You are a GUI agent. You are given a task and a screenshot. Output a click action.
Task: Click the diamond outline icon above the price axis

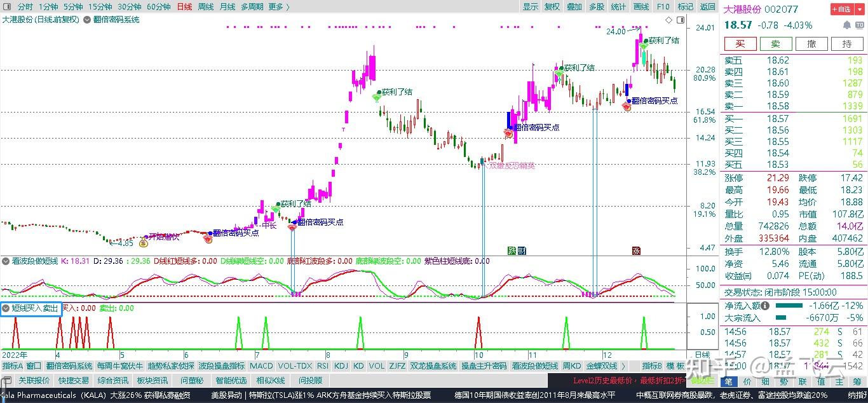(668, 20)
